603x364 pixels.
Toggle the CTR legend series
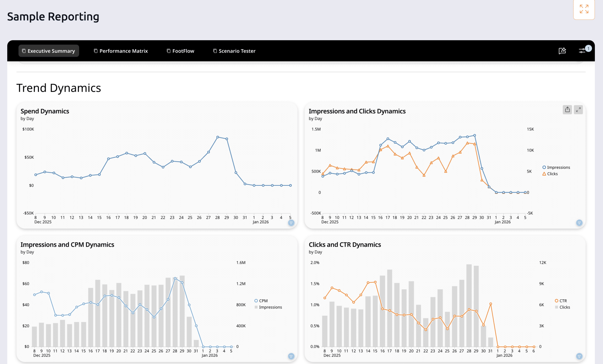pos(563,301)
